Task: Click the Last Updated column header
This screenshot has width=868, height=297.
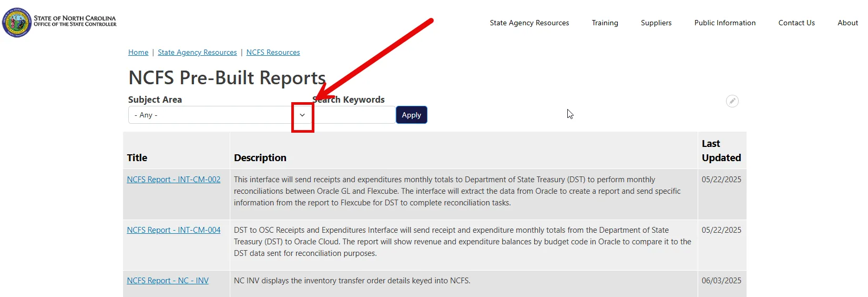Action: point(721,151)
